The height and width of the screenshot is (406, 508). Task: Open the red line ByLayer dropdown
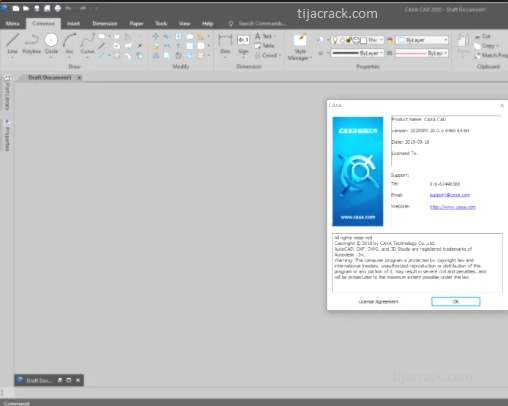tap(446, 53)
